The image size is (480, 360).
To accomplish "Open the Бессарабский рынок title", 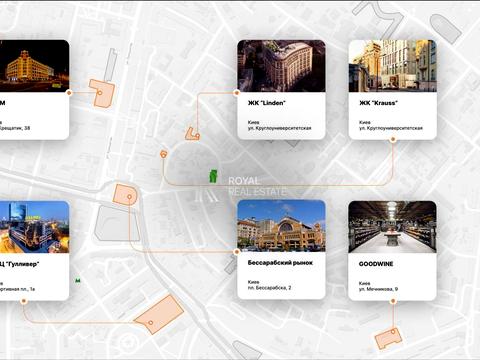I will tap(280, 263).
